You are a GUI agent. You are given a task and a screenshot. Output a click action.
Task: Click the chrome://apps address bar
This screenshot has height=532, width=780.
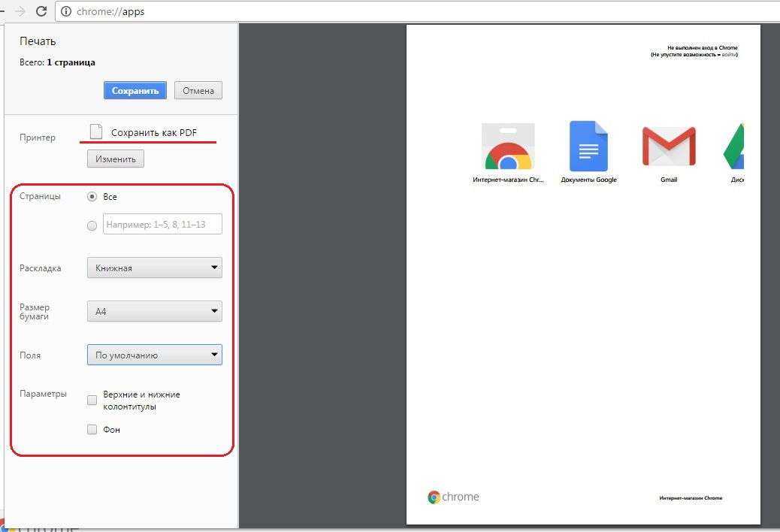pyautogui.click(x=418, y=11)
